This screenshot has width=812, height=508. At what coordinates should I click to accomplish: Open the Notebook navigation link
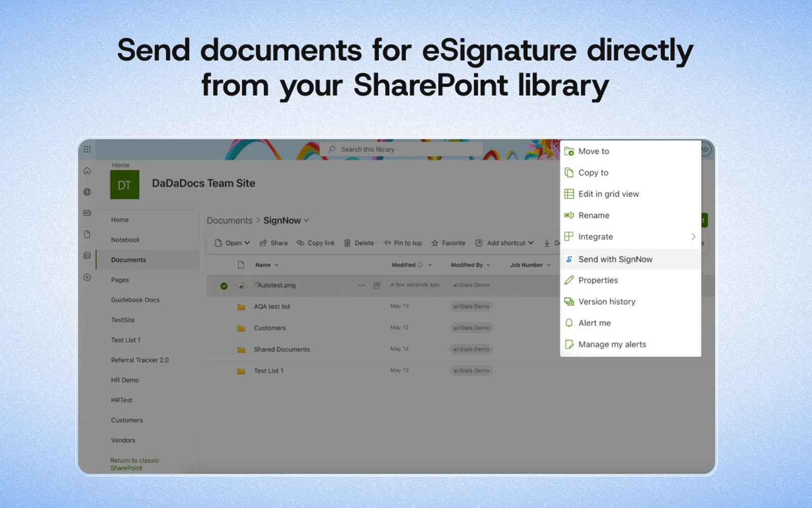point(125,240)
